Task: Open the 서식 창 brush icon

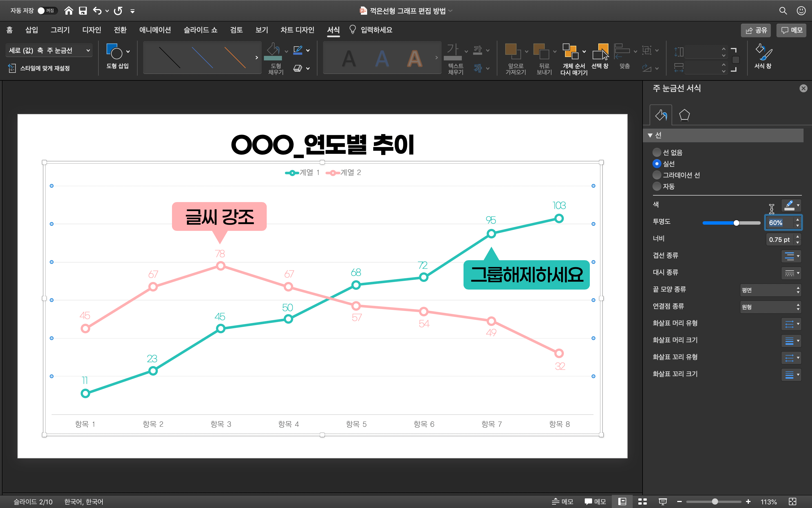Action: coord(763,52)
